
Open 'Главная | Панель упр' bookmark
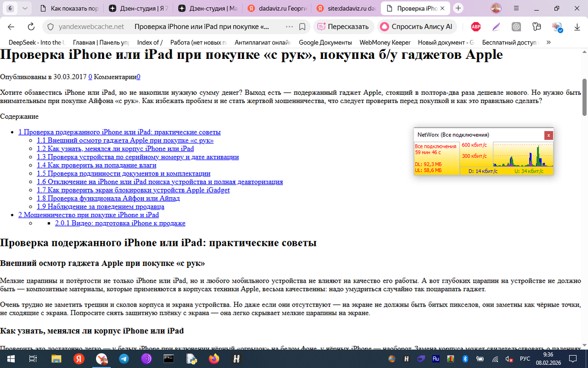pyautogui.click(x=101, y=42)
